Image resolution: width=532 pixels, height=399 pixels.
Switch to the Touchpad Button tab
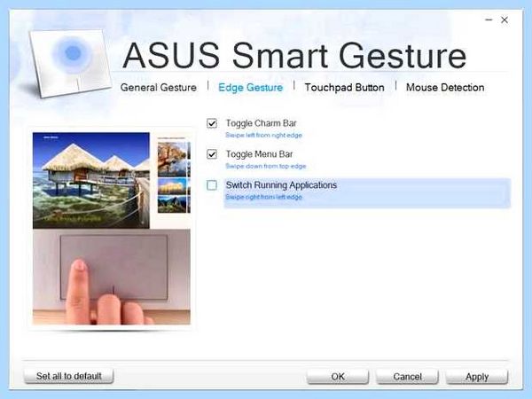click(344, 88)
